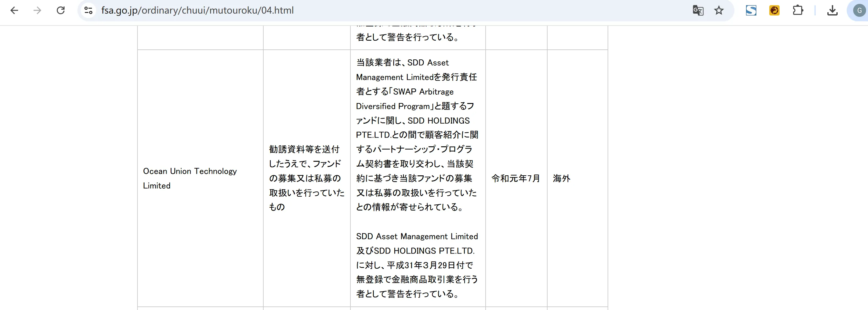View site information icon in address bar
The height and width of the screenshot is (310, 868).
[x=88, y=10]
